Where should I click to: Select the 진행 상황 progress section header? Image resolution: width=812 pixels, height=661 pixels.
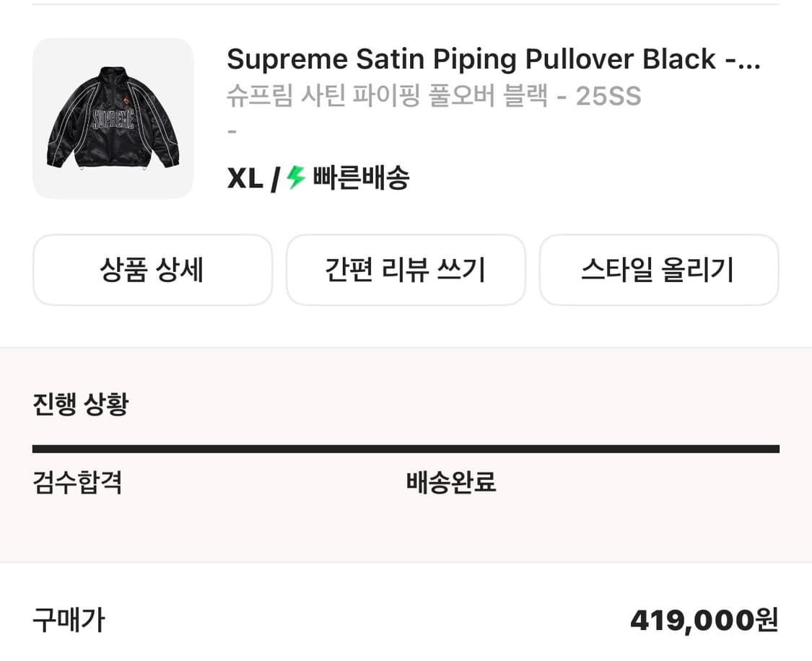78,404
